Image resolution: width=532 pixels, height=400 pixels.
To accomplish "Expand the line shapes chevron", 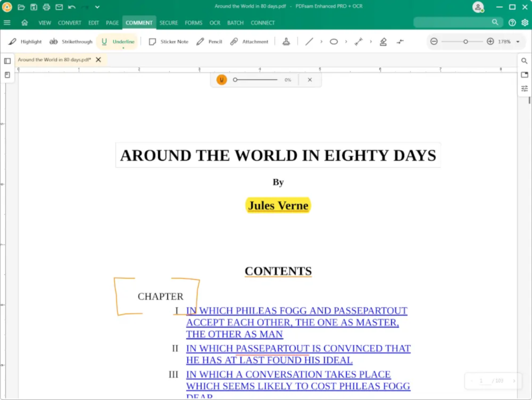I will click(321, 42).
